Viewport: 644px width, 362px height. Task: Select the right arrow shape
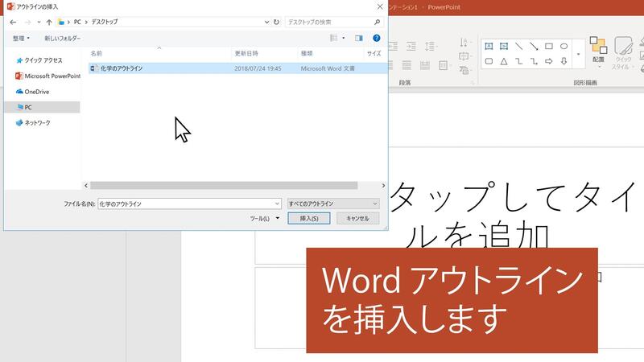click(549, 61)
